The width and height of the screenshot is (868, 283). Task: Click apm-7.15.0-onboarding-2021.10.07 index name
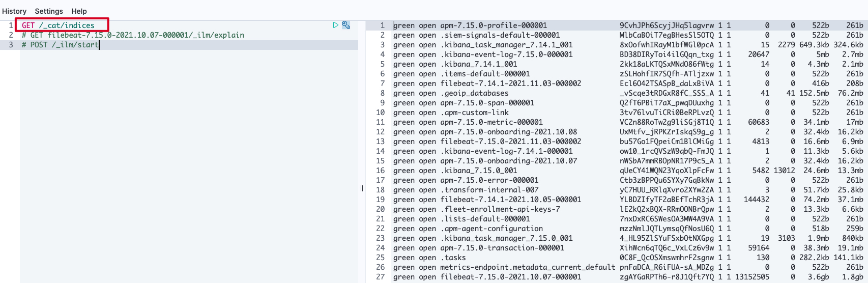pyautogui.click(x=509, y=161)
